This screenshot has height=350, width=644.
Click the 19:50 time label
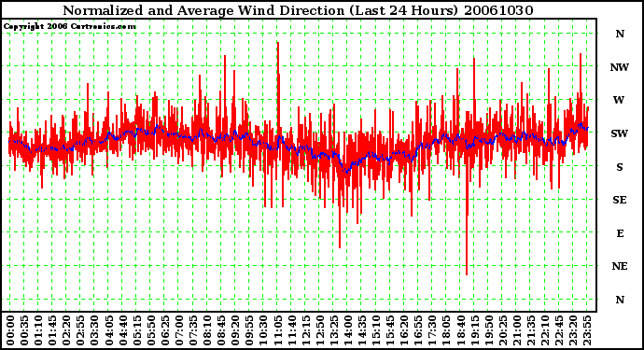pyautogui.click(x=488, y=330)
